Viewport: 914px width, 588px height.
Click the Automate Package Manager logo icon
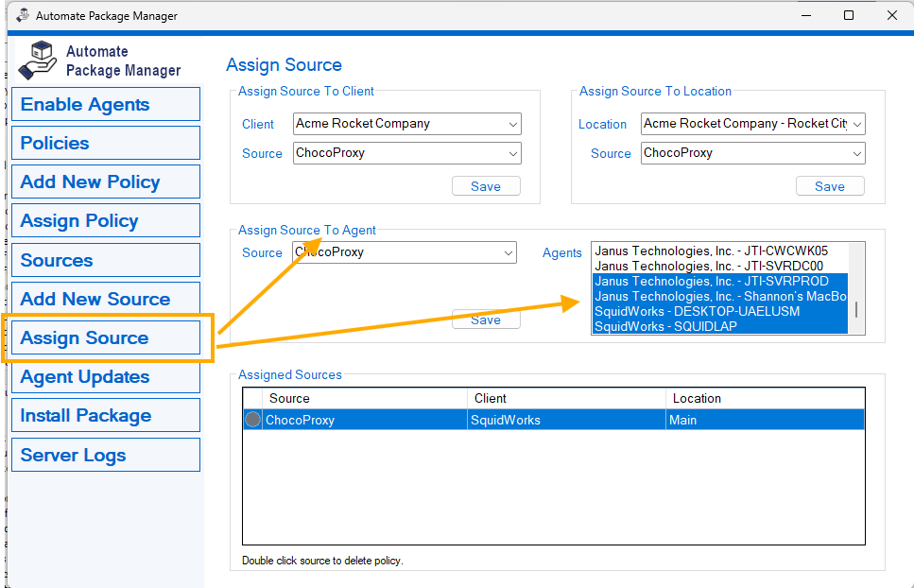(x=38, y=60)
